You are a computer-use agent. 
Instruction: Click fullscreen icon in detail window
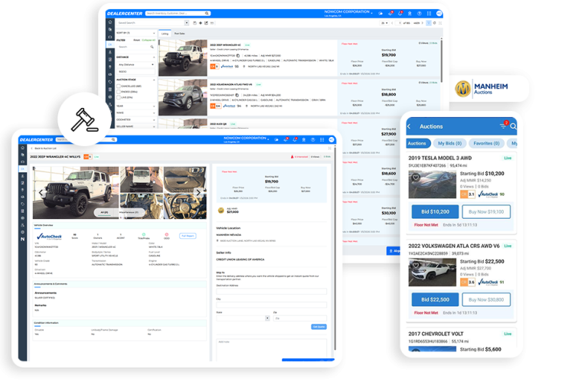(x=330, y=148)
